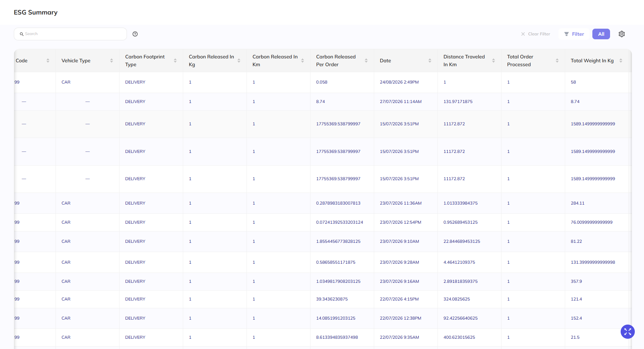
Task: Click date 23/07/2026 12:54PM cell
Action: (401, 222)
